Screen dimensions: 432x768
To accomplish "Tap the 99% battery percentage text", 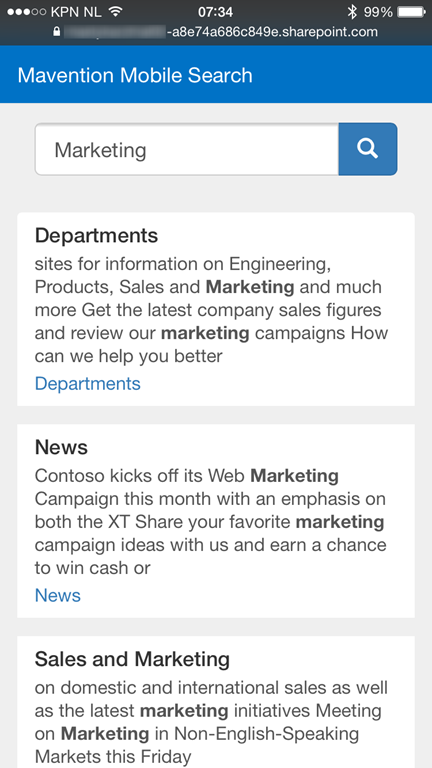I will click(x=378, y=12).
